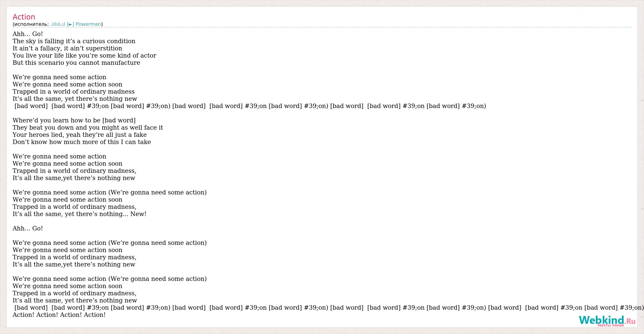Click the second 'Ahh... Go!' lyric line

click(28, 228)
